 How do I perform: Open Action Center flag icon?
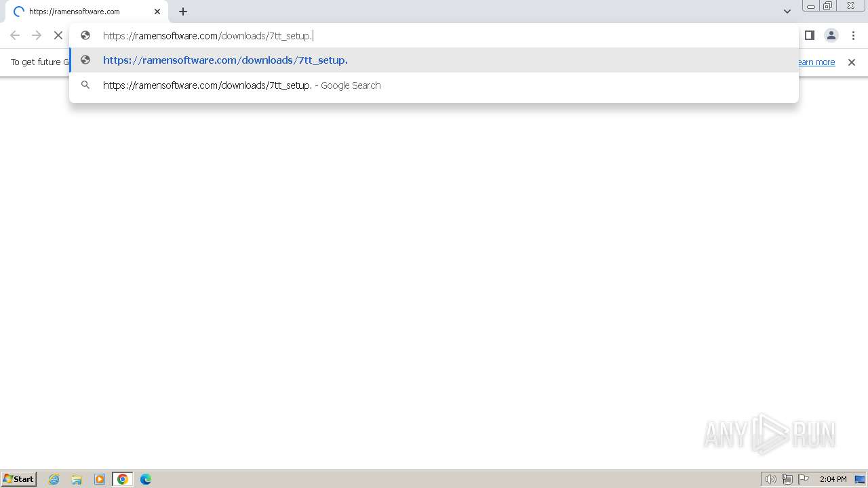(804, 479)
